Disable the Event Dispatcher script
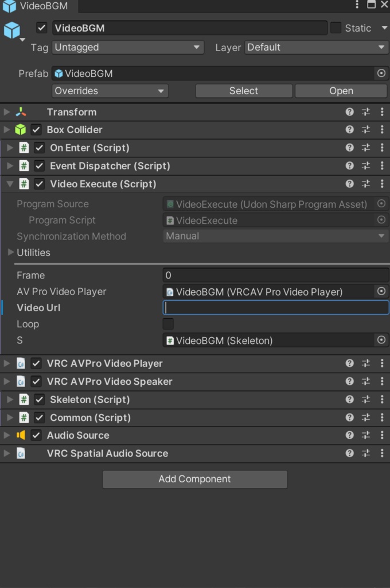The image size is (390, 588). [x=40, y=166]
